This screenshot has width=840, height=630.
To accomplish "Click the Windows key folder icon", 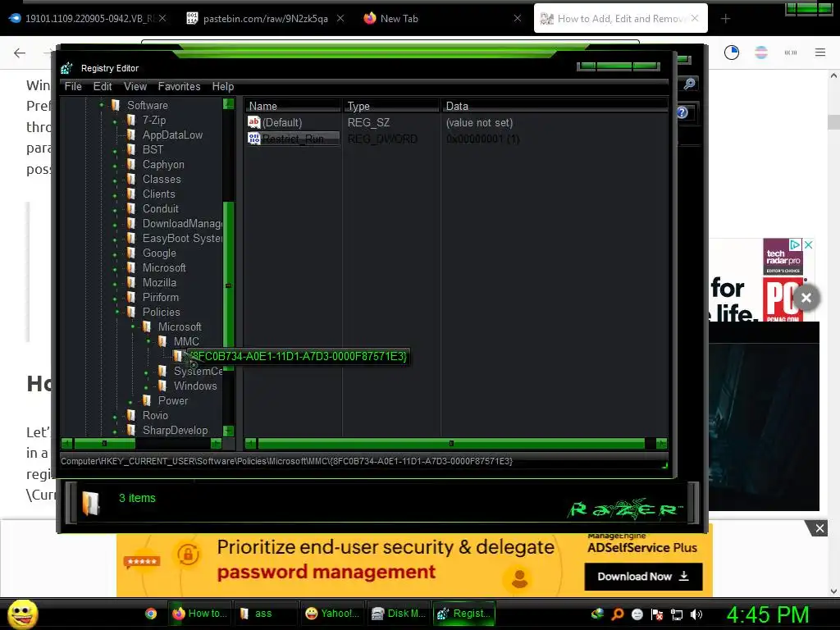I will click(x=162, y=386).
